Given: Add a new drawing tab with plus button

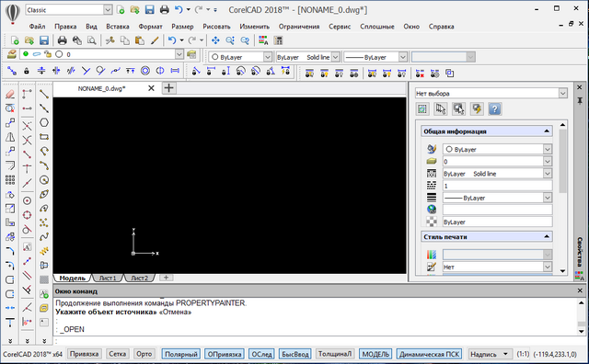Looking at the screenshot, I should [169, 88].
